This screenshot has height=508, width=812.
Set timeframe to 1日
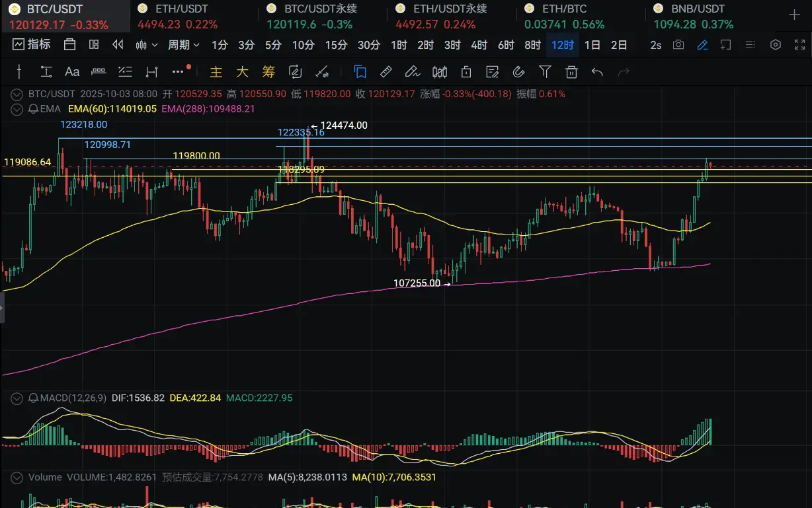tap(592, 45)
